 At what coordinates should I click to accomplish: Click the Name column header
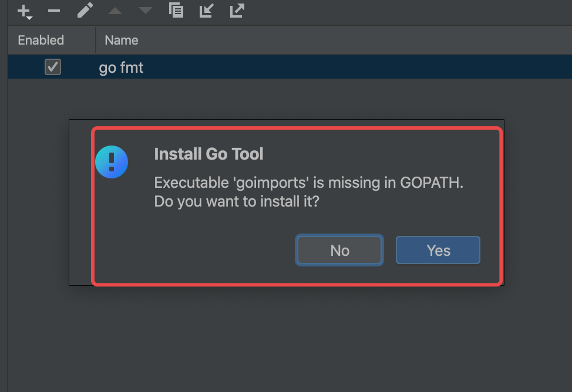(x=122, y=40)
